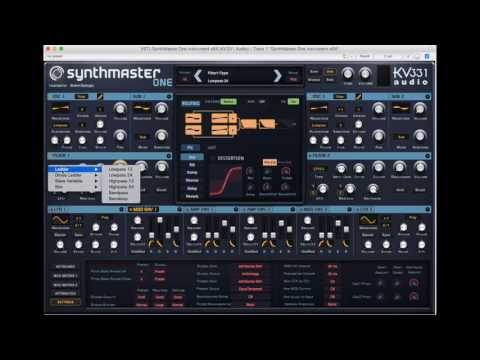480x360 pixels.
Task: Click the SUB 1 waveform display
Action: tap(142, 108)
